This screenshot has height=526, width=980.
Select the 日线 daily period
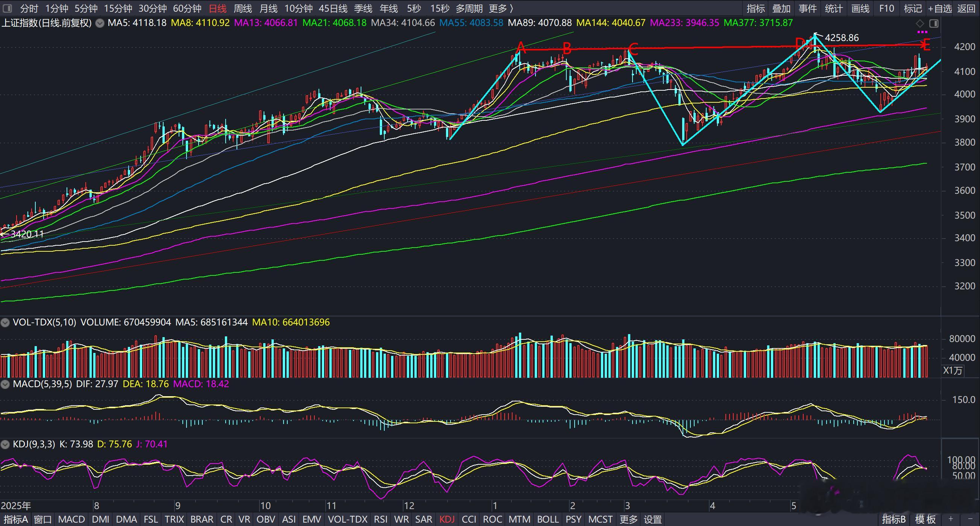click(x=218, y=8)
